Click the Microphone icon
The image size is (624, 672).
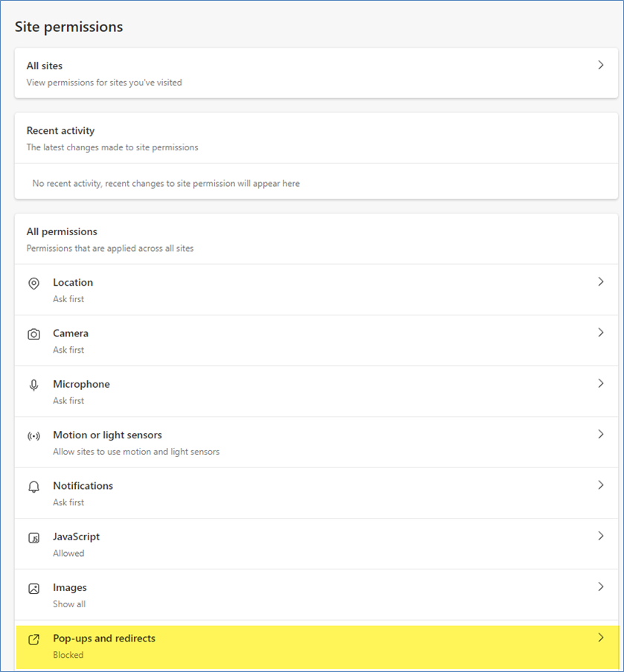point(33,385)
